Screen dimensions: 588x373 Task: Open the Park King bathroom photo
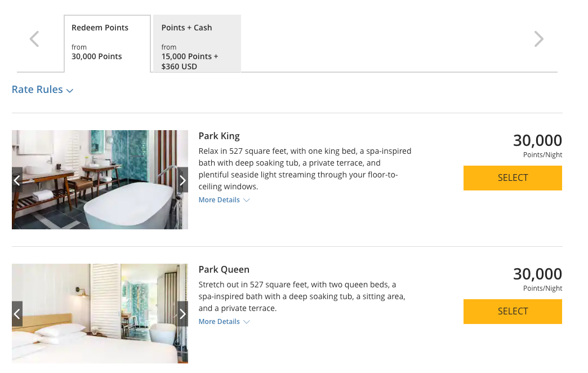100,180
